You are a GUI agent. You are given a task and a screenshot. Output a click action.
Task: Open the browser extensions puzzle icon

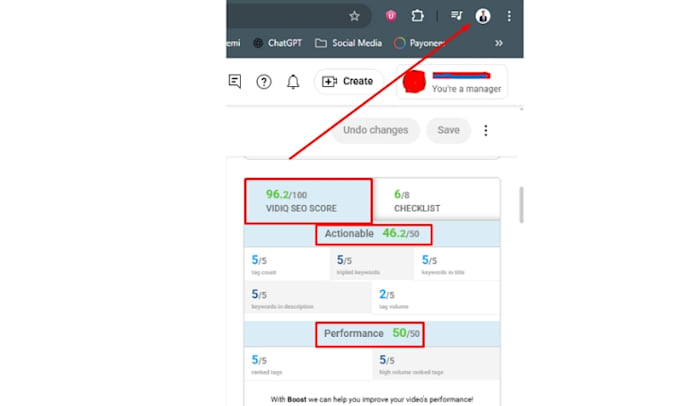tap(417, 16)
